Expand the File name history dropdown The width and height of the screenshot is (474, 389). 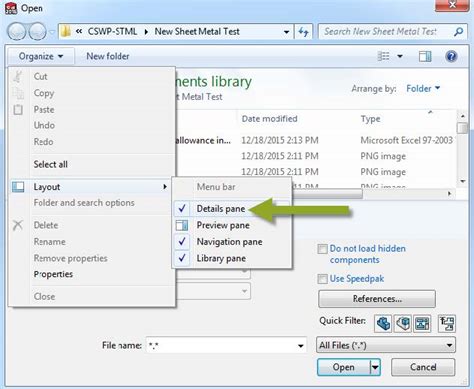click(x=301, y=346)
